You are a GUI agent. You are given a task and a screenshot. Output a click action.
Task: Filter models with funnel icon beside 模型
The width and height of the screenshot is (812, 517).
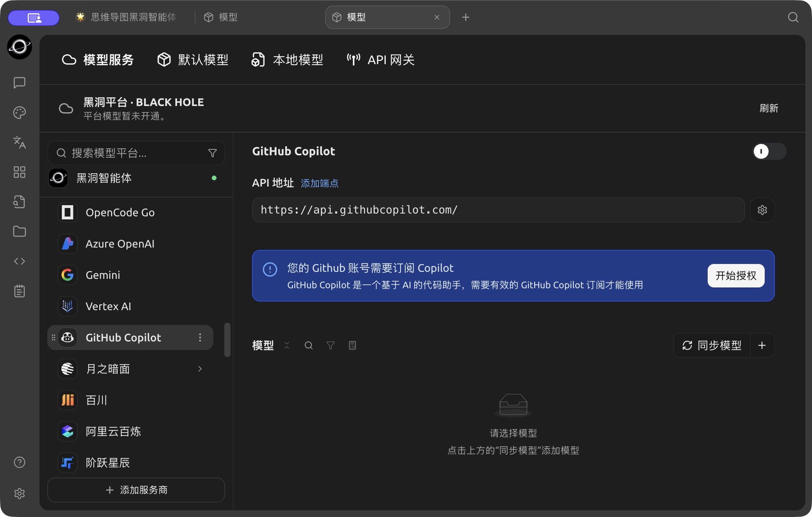point(331,345)
